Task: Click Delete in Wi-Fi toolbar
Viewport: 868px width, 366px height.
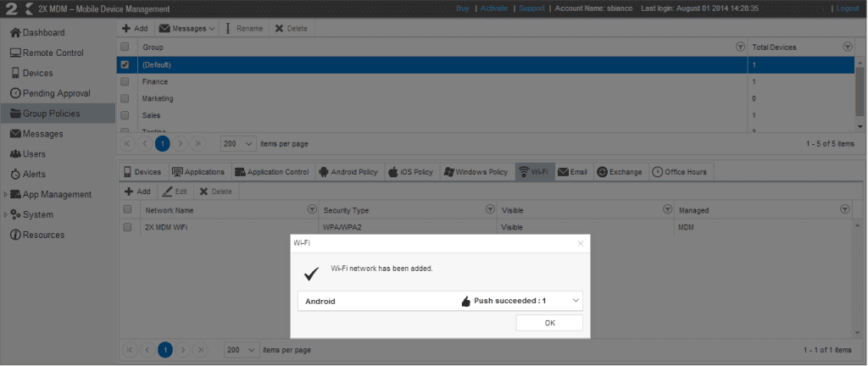Action: pos(216,191)
